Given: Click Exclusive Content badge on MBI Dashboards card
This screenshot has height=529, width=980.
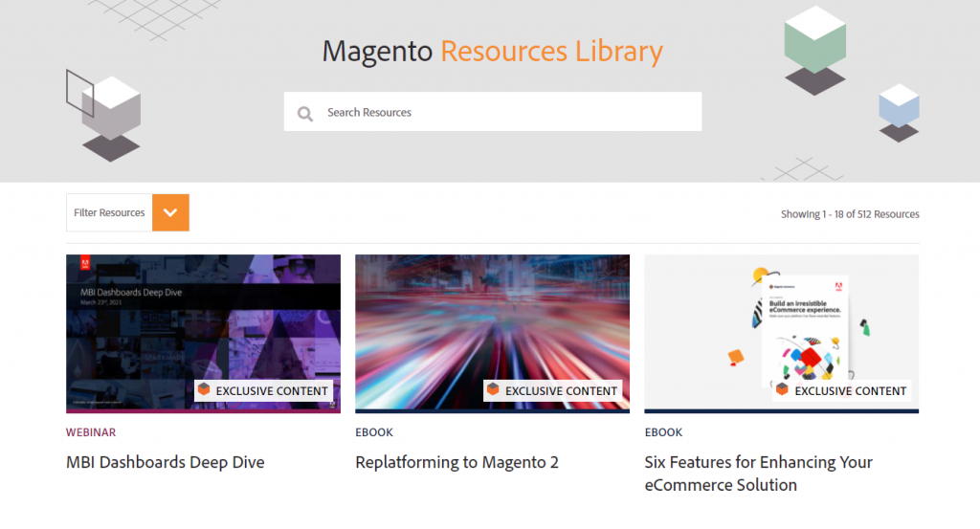Looking at the screenshot, I should pos(264,390).
